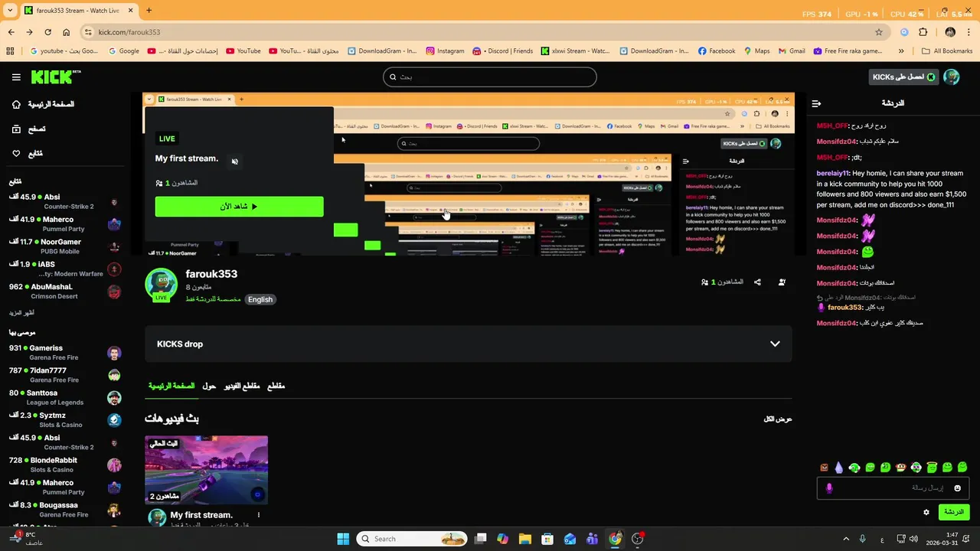This screenshot has width=980, height=551.
Task: Open NoorGamer PUBG Mobile channel
Action: [64, 246]
